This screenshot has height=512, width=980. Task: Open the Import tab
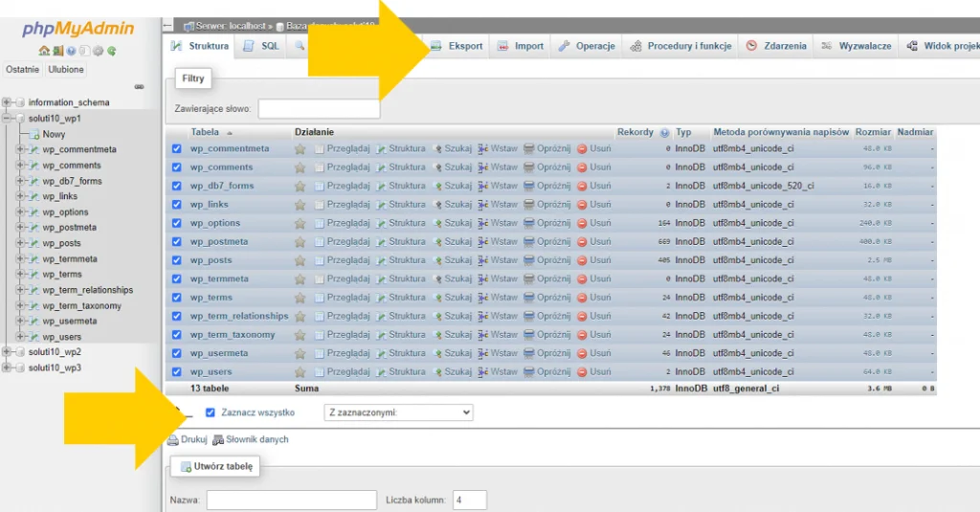coord(521,46)
